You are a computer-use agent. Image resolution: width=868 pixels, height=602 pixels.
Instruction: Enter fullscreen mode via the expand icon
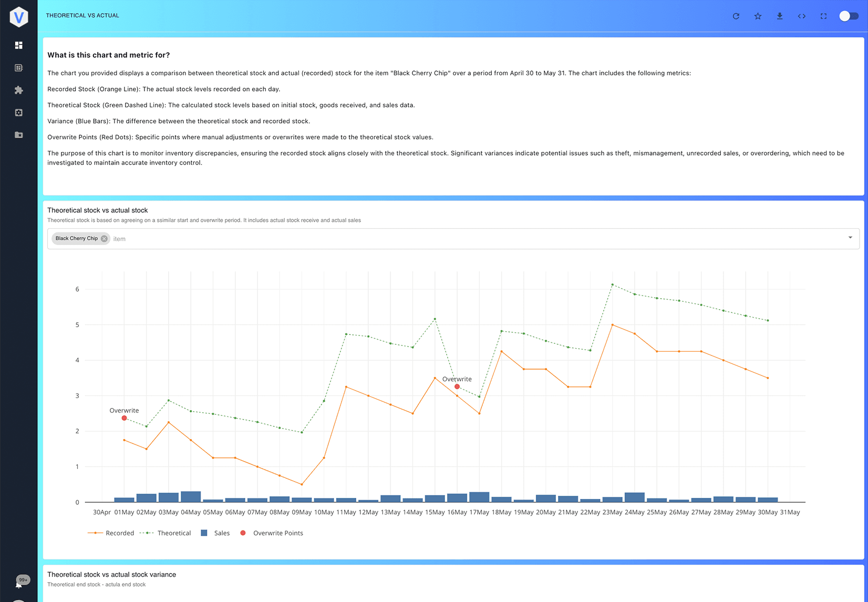coord(823,16)
